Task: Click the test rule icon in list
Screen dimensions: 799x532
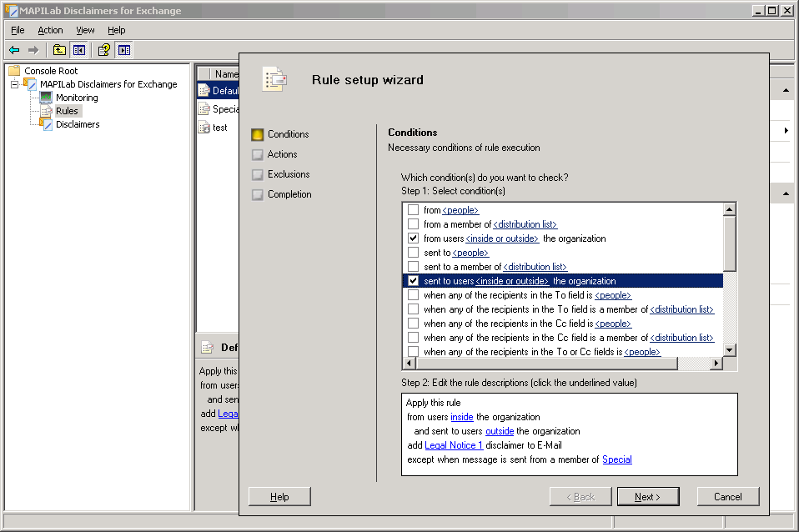Action: click(204, 128)
